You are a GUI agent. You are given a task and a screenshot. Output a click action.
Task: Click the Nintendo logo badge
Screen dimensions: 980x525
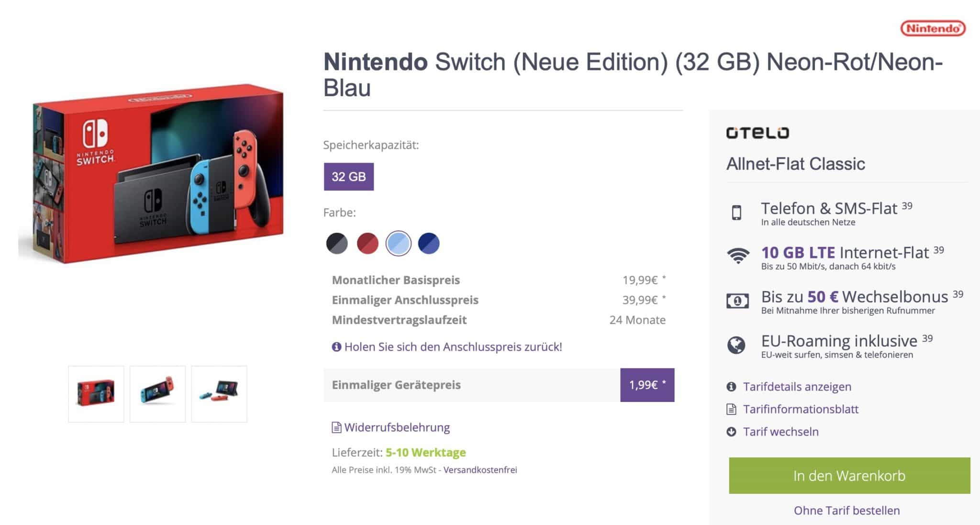[x=933, y=29]
